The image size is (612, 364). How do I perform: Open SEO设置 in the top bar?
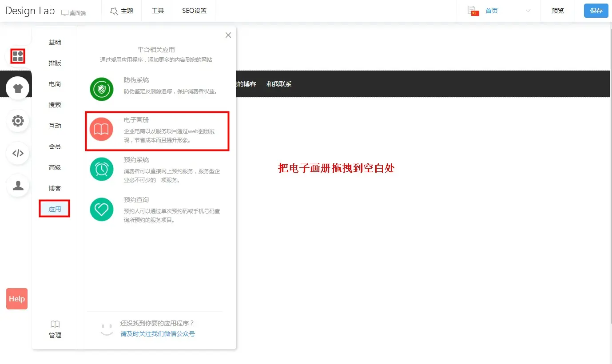(x=194, y=11)
